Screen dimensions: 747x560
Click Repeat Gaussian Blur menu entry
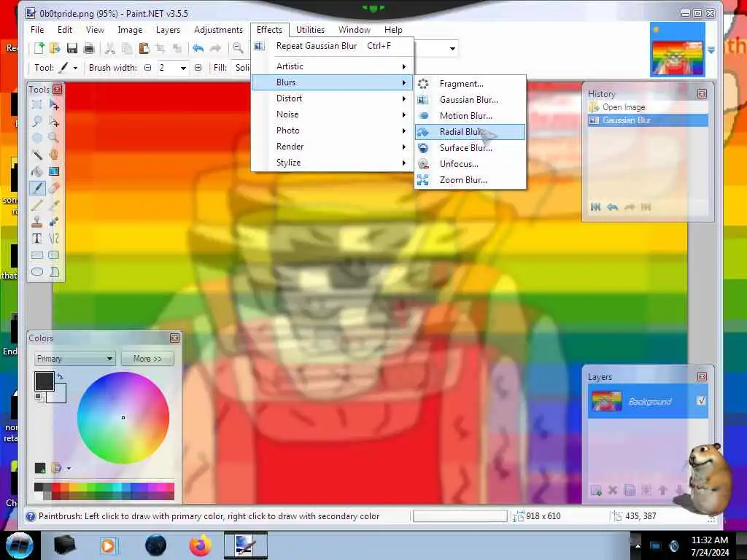coord(332,46)
